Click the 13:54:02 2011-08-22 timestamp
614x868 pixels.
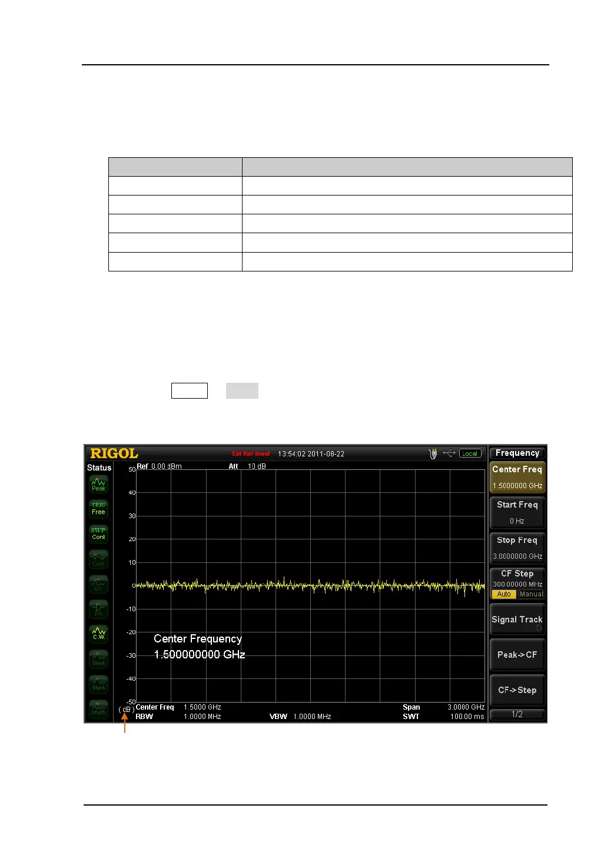tap(311, 454)
